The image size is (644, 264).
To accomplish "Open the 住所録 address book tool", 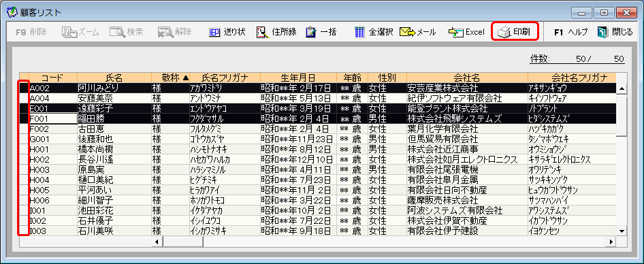I will [x=276, y=32].
